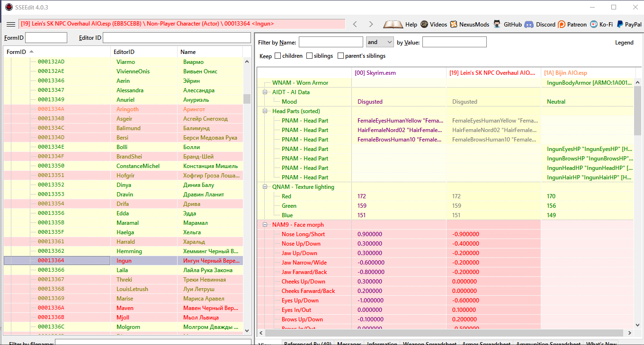
Task: Tick the Keep siblings checkbox
Action: pos(310,56)
